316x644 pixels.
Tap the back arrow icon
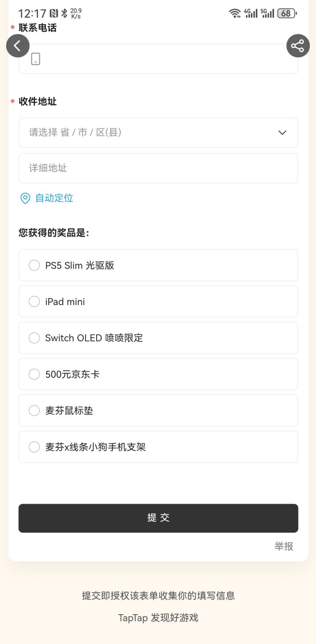[x=18, y=46]
